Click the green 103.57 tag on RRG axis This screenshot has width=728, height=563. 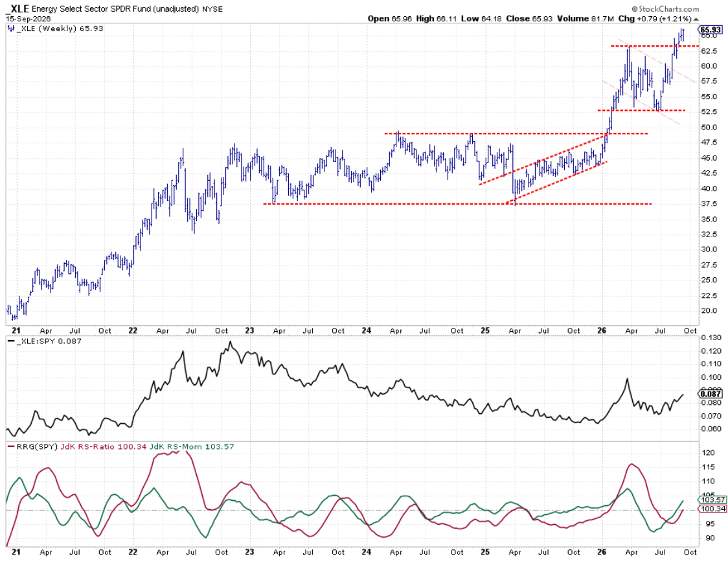coord(712,500)
